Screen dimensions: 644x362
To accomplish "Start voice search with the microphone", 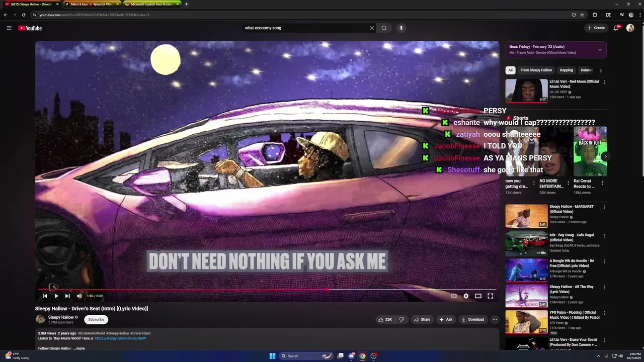I will point(401,28).
